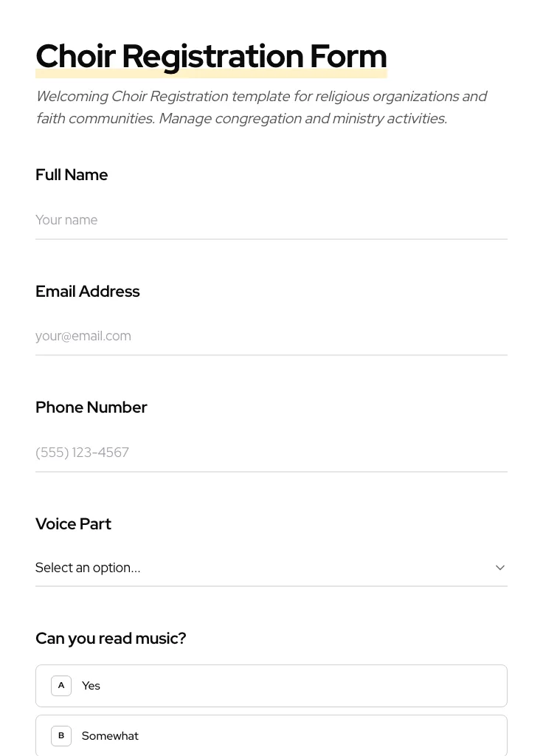Click the "Your name" placeholder text
The width and height of the screenshot is (543, 756).
(x=66, y=220)
